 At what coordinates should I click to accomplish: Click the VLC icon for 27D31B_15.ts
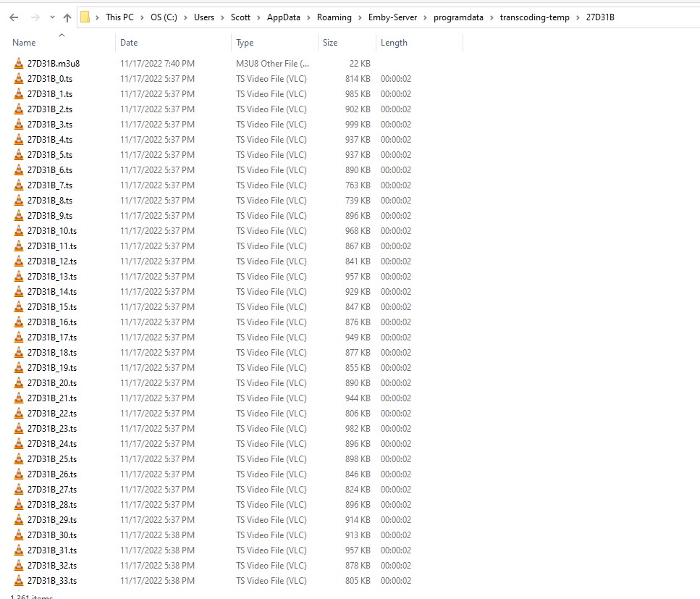click(x=18, y=306)
